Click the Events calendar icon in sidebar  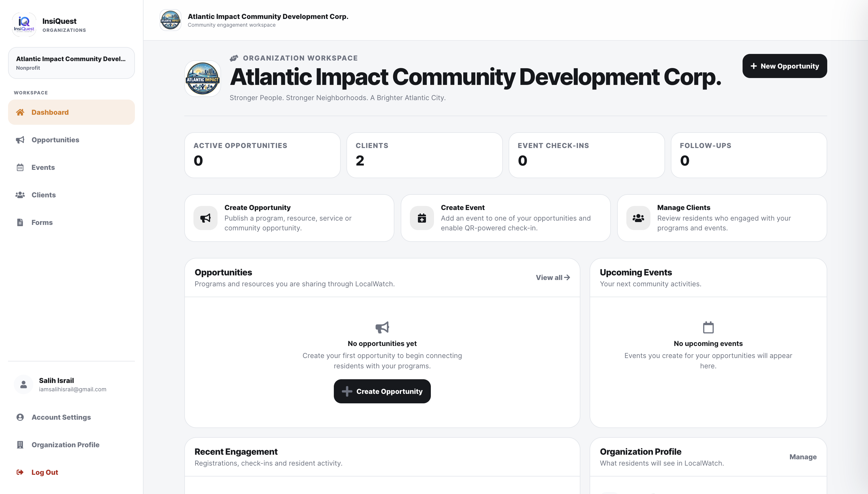(x=20, y=167)
